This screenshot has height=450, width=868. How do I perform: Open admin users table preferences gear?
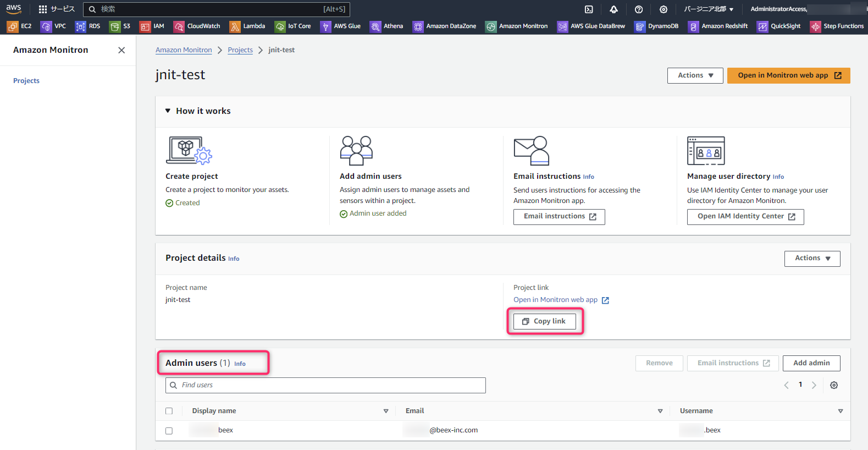834,385
